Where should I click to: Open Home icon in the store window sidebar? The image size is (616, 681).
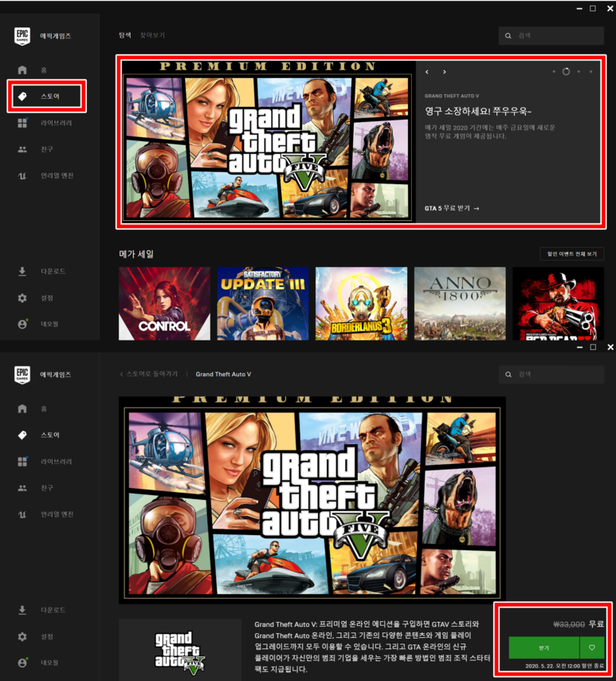tap(22, 70)
